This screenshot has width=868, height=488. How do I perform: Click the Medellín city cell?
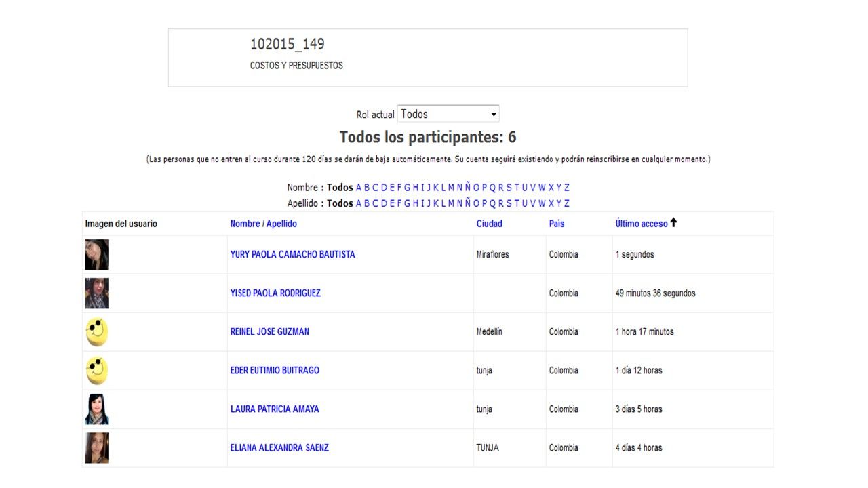point(490,332)
